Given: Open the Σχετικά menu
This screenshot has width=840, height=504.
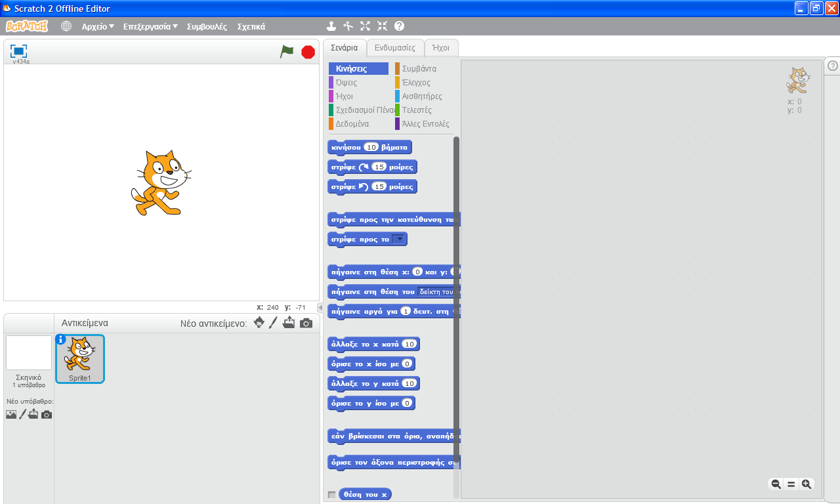Looking at the screenshot, I should [251, 27].
